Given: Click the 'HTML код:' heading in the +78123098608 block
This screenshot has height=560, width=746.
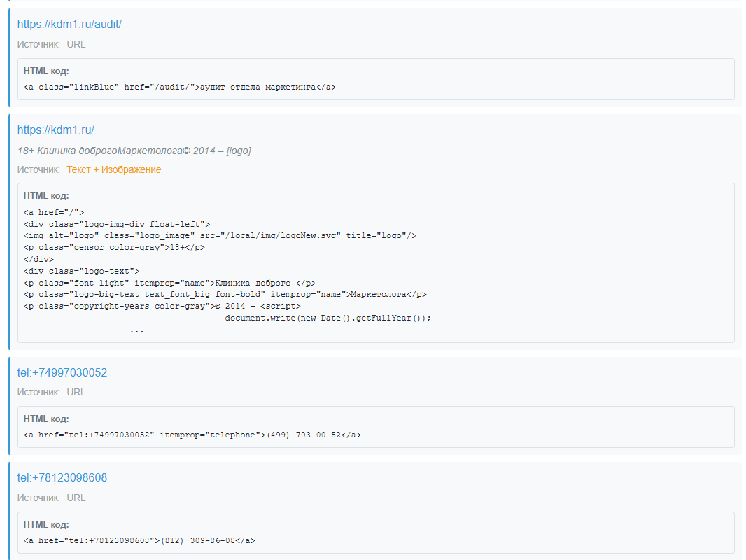Looking at the screenshot, I should [x=46, y=524].
